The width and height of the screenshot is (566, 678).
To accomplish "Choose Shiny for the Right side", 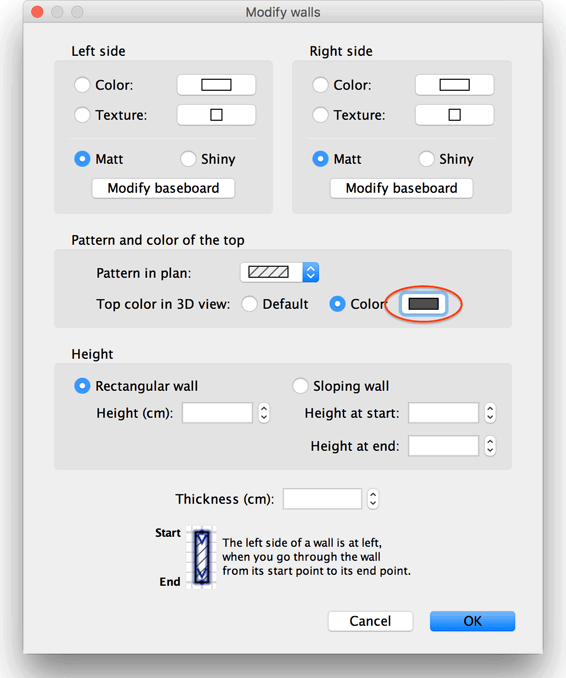I will (426, 159).
